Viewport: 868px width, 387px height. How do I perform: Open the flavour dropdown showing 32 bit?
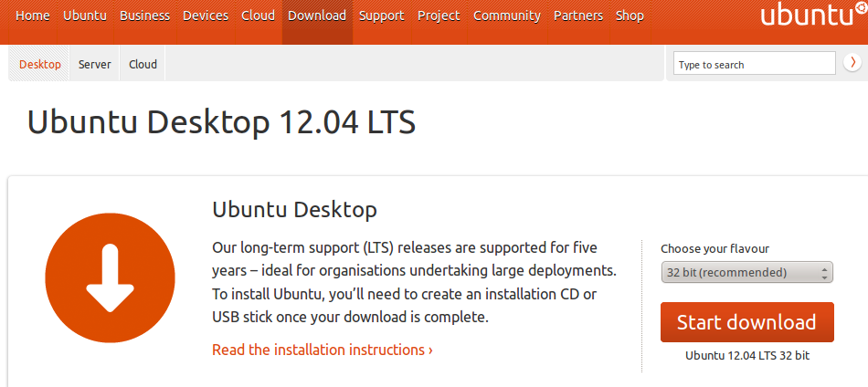[746, 272]
